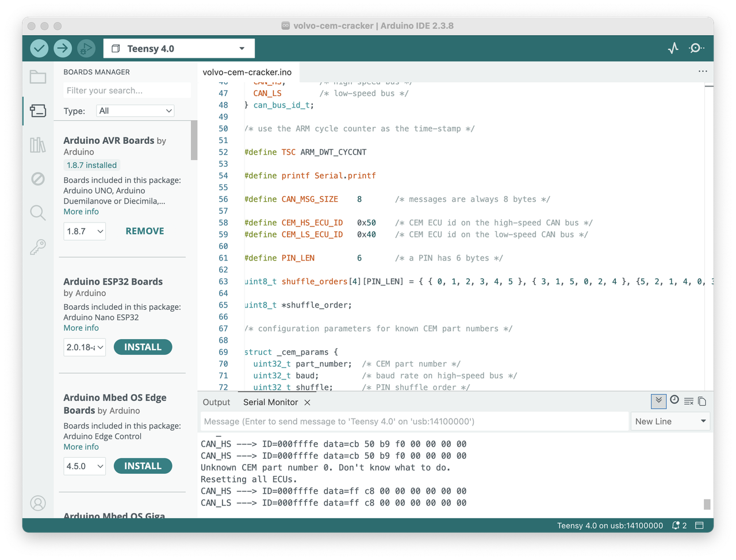
Task: Click the Arduino Mbed OS Edge Boards title
Action: (115, 404)
